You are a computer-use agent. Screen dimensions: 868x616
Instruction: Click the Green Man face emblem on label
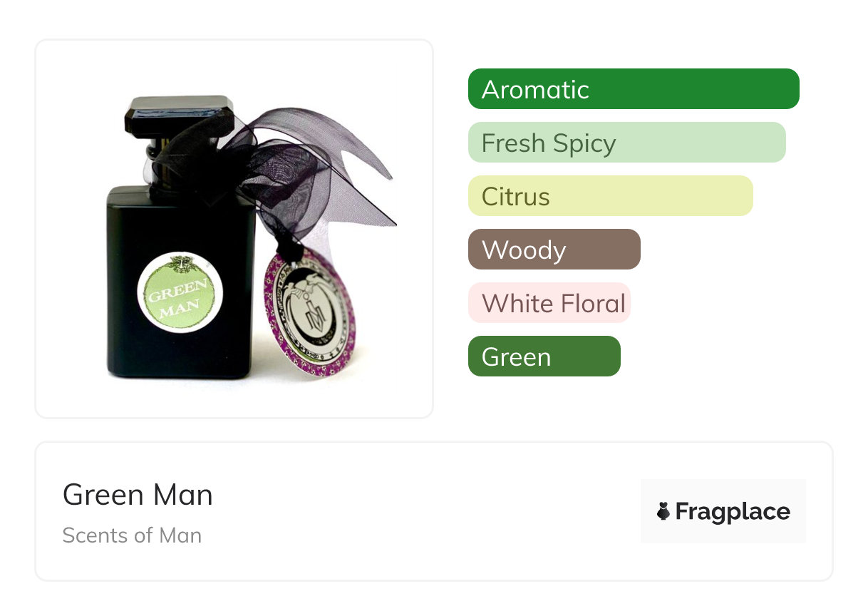pos(180,265)
